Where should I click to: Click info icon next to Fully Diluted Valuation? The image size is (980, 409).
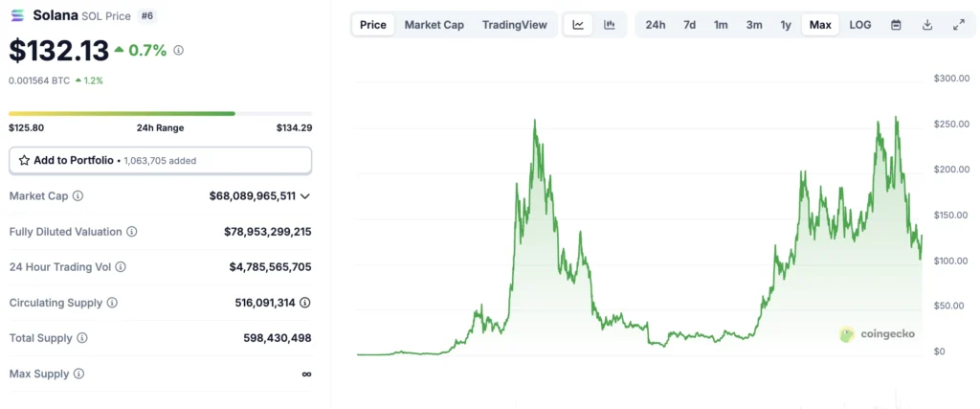pyautogui.click(x=132, y=232)
